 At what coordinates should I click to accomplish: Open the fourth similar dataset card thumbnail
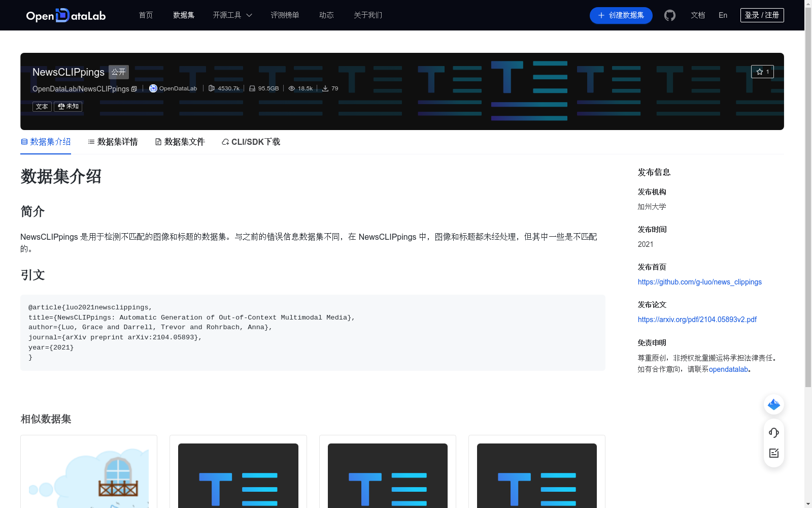coord(537,475)
